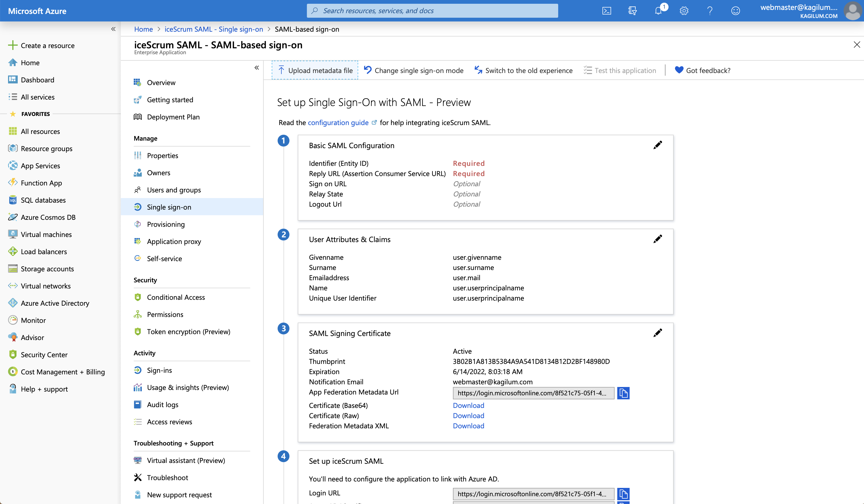Open Advisor
This screenshot has height=504, width=864.
click(26, 338)
